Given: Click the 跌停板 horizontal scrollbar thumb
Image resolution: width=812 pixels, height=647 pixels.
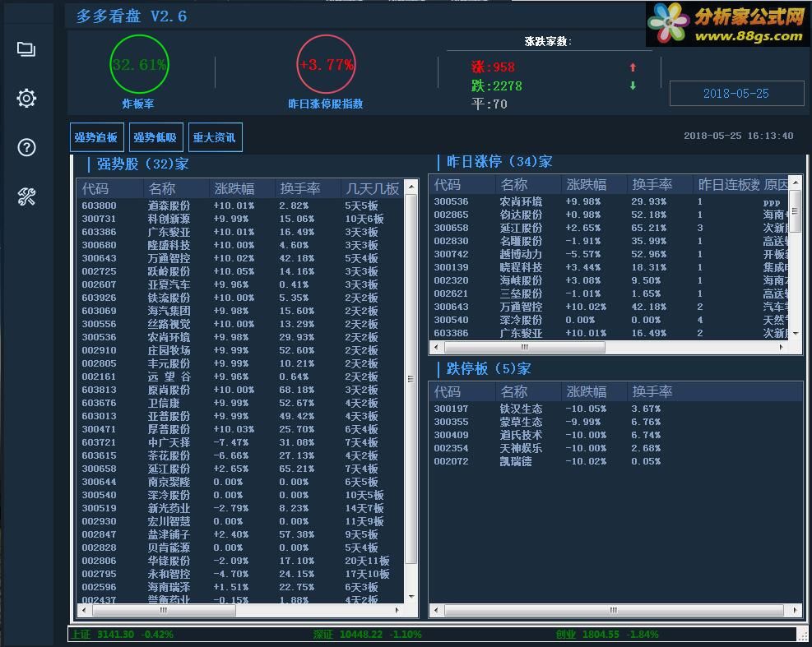Looking at the screenshot, I should [x=614, y=611].
